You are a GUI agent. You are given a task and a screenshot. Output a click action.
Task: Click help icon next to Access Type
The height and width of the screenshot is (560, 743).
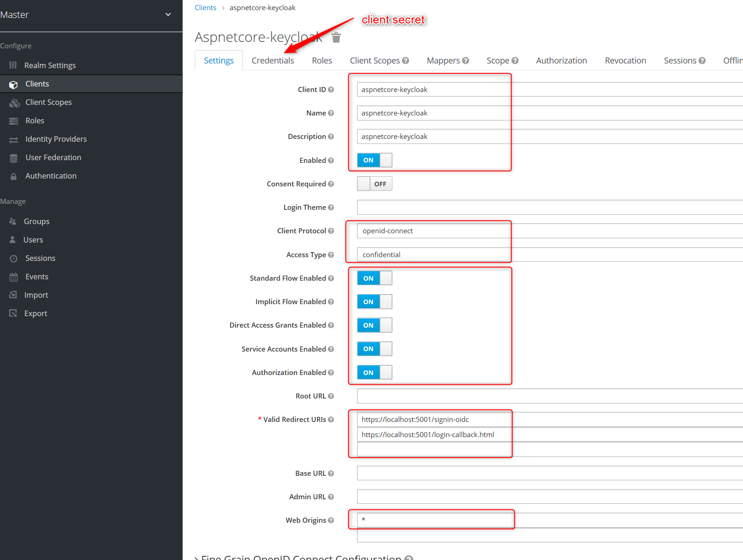tap(331, 255)
